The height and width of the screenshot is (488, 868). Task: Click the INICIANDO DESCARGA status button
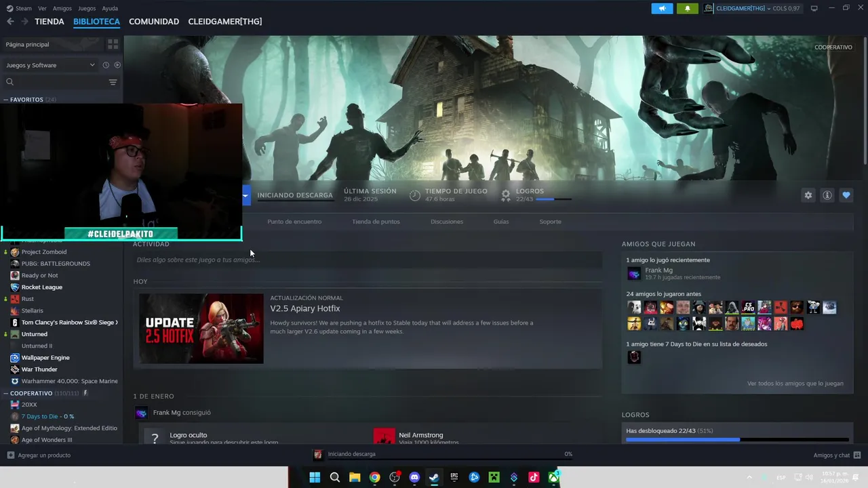click(x=295, y=195)
